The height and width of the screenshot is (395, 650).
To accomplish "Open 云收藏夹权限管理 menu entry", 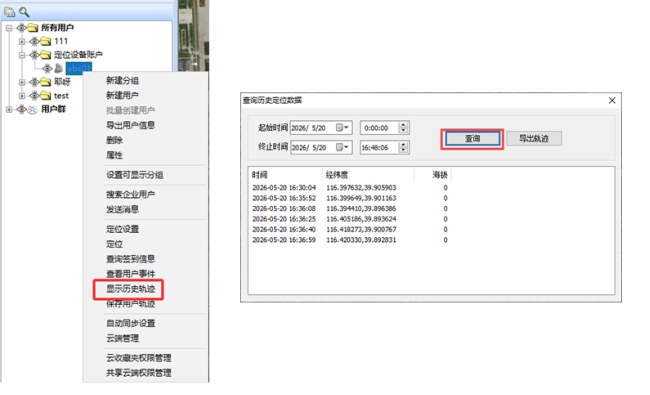I will [x=139, y=358].
